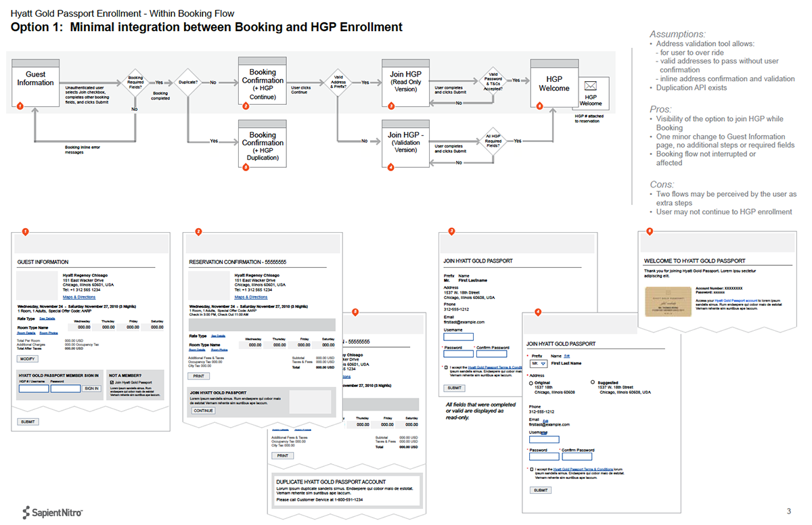The image size is (812, 525).
Task: Click the SapientNitro logo
Action: pos(53,512)
